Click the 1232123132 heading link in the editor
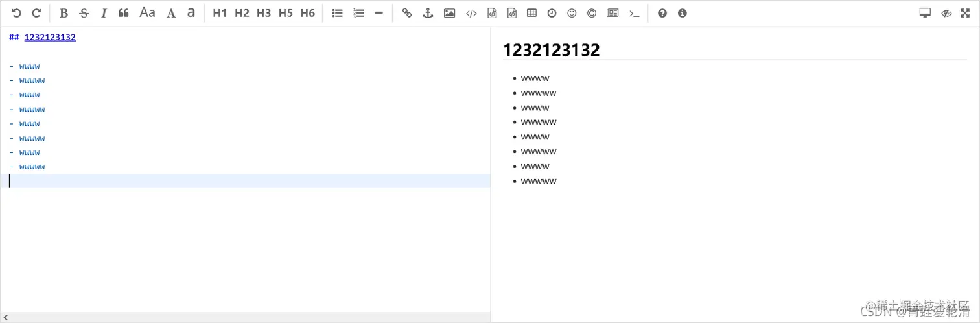980x323 pixels. click(x=50, y=37)
